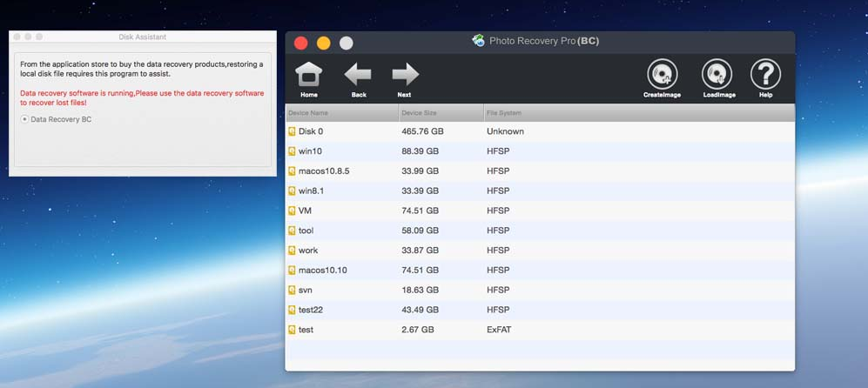This screenshot has height=388, width=868.
Task: Click the Unknown file system cell
Action: (506, 131)
